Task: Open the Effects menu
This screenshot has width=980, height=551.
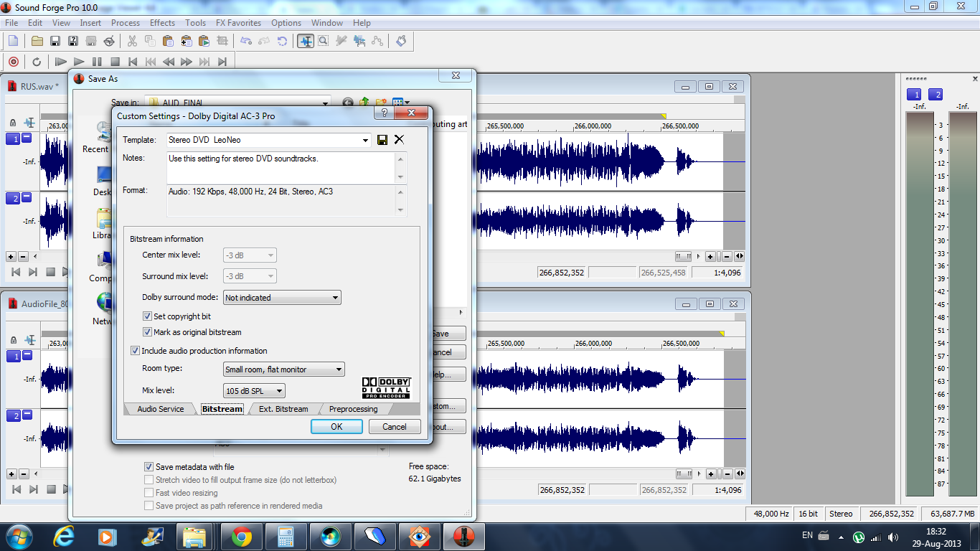Action: (x=162, y=23)
